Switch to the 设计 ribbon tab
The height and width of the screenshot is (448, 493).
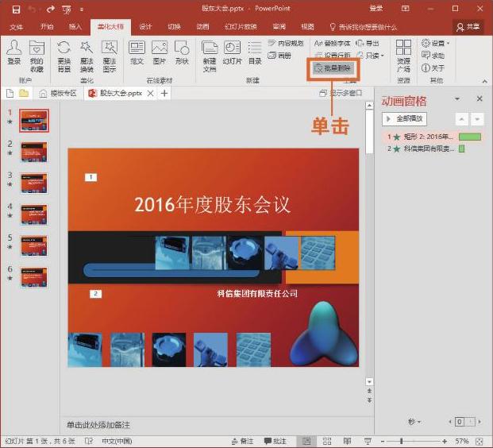[145, 26]
